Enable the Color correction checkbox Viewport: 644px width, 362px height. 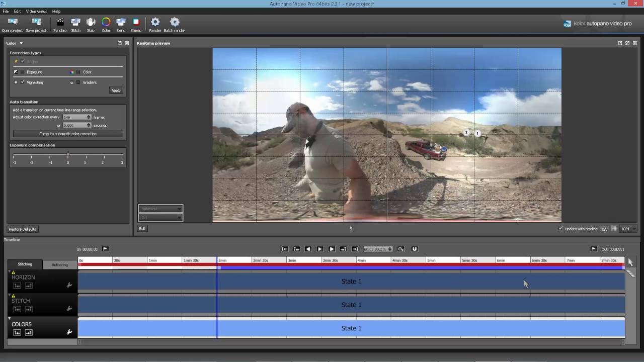pos(78,72)
